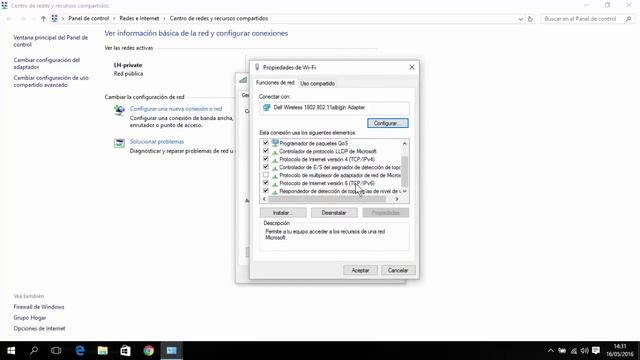Open the Wi-Fi network tray icon
The image size is (640, 360).
573,351
